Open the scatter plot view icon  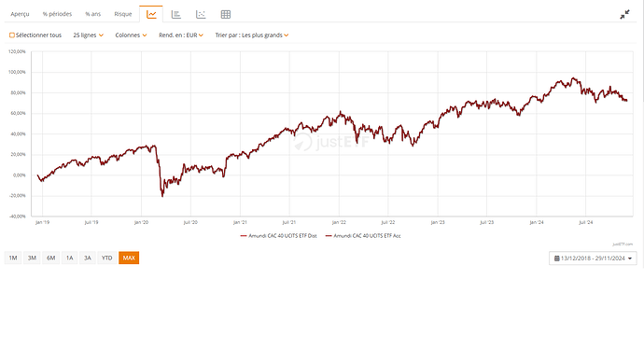(x=201, y=14)
